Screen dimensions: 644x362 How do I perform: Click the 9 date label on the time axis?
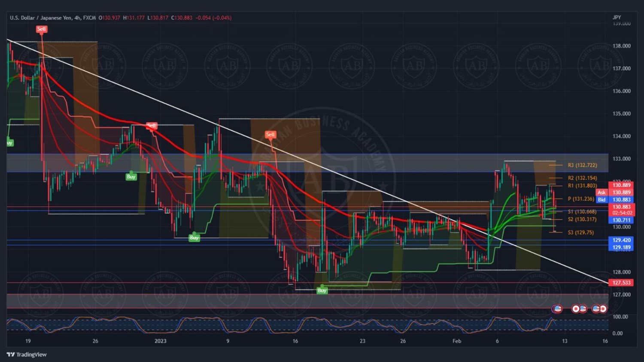point(228,341)
